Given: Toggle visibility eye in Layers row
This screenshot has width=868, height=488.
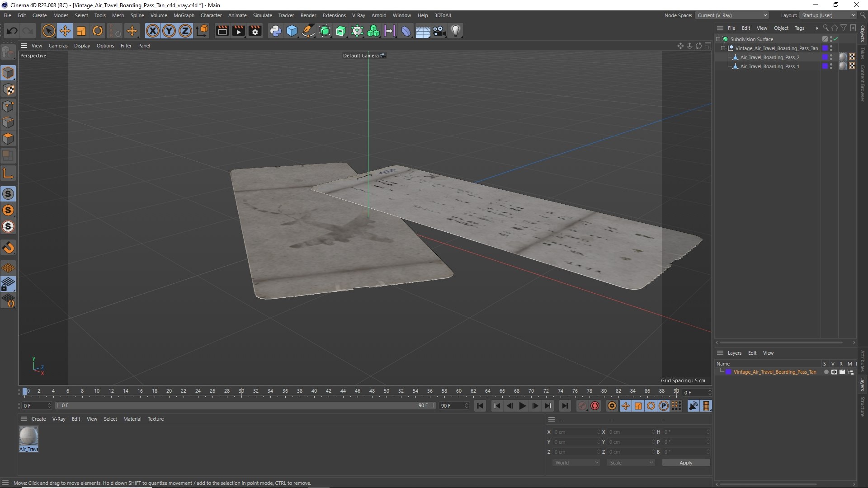Looking at the screenshot, I should coord(834,372).
